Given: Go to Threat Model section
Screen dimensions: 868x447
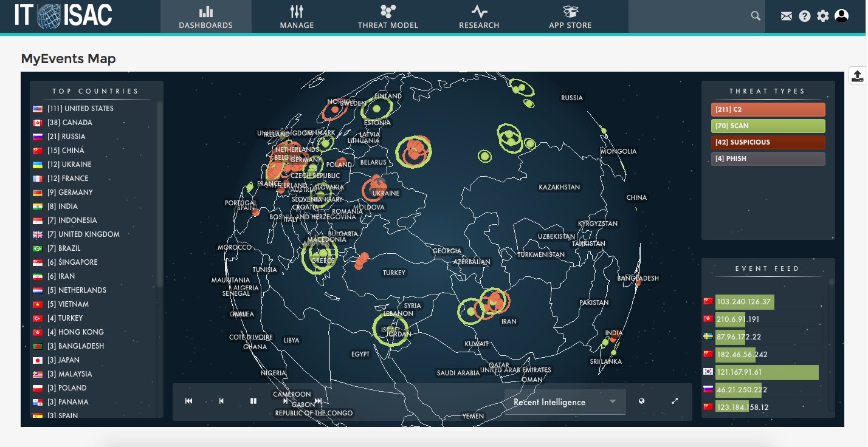Looking at the screenshot, I should [x=388, y=16].
